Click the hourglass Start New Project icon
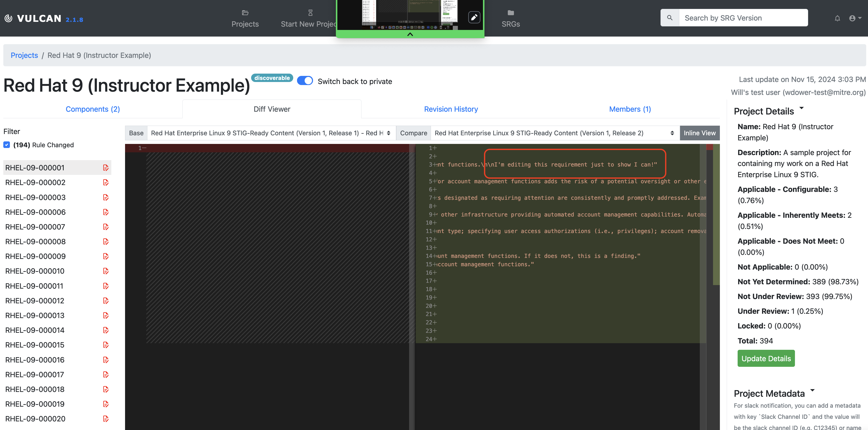 click(310, 13)
